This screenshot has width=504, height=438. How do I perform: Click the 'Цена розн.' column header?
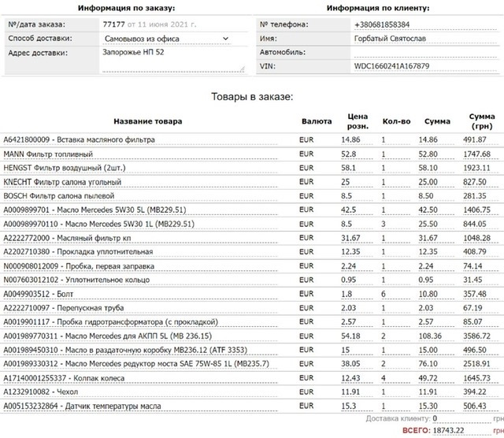358,121
